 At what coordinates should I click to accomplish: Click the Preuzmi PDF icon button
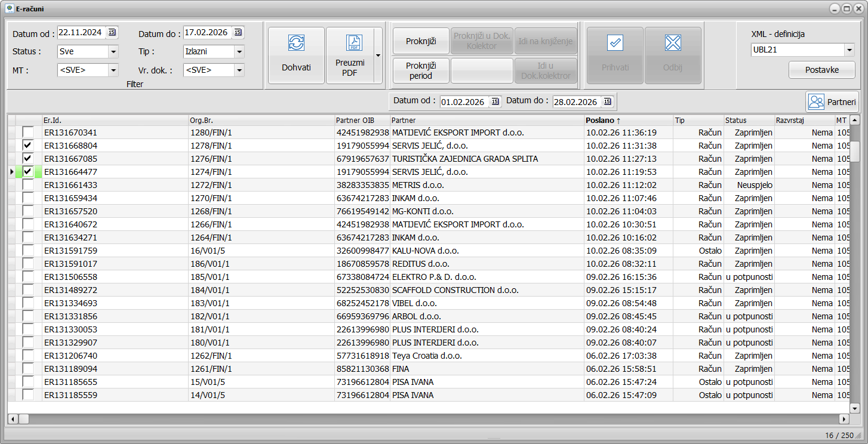[x=354, y=43]
